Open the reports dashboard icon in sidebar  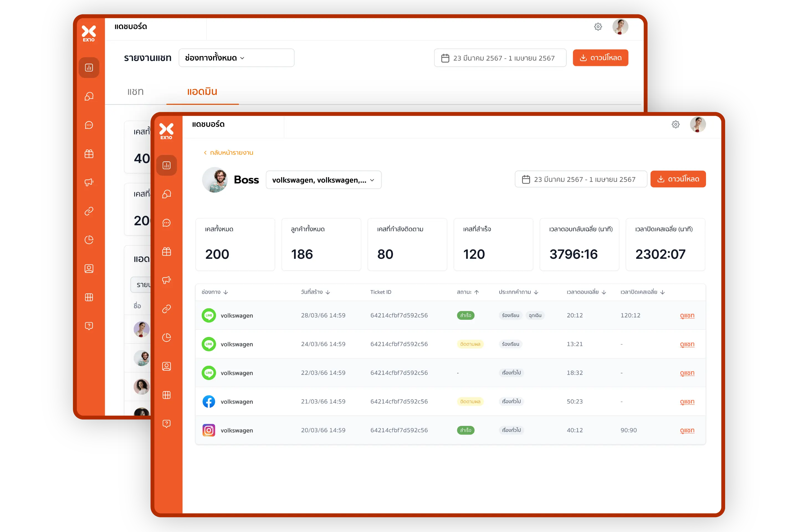point(166,165)
